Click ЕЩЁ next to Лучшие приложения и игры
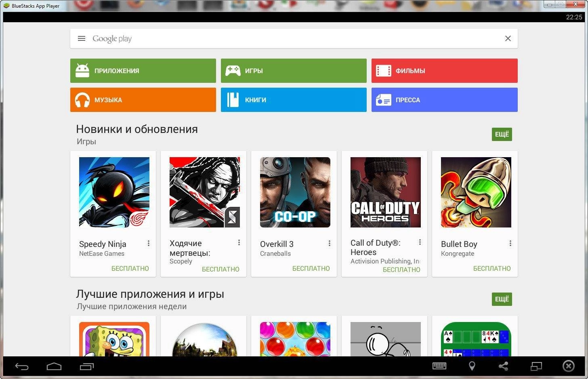 502,299
